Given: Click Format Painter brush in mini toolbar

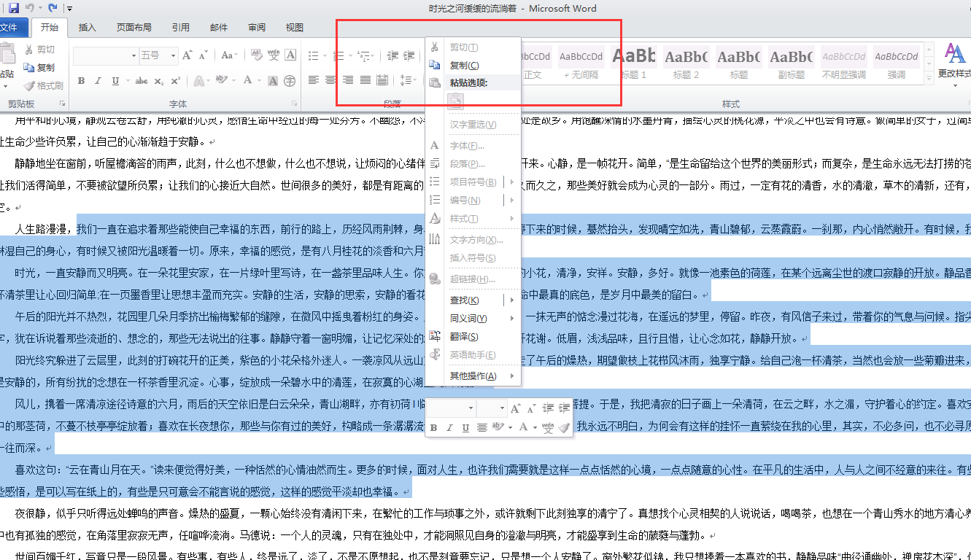Looking at the screenshot, I should [564, 428].
